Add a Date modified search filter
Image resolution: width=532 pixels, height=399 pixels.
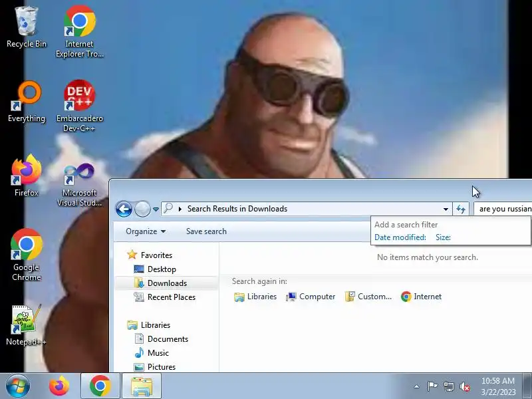click(400, 237)
